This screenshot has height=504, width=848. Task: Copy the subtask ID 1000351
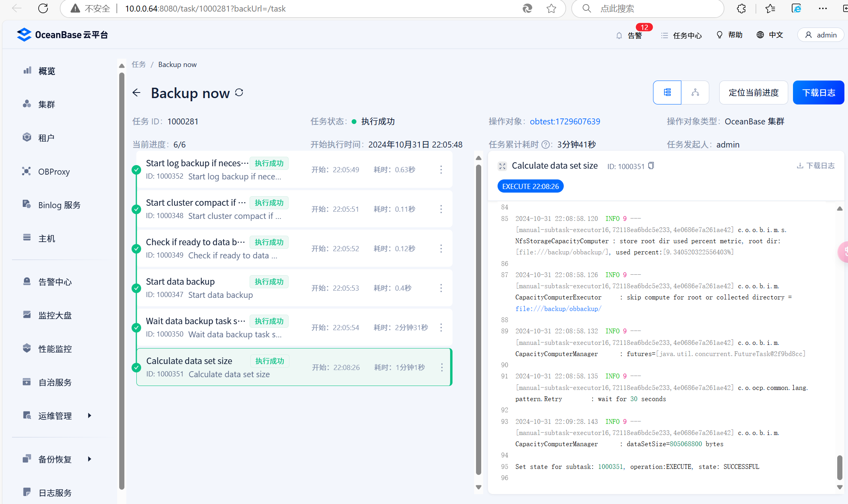(651, 166)
